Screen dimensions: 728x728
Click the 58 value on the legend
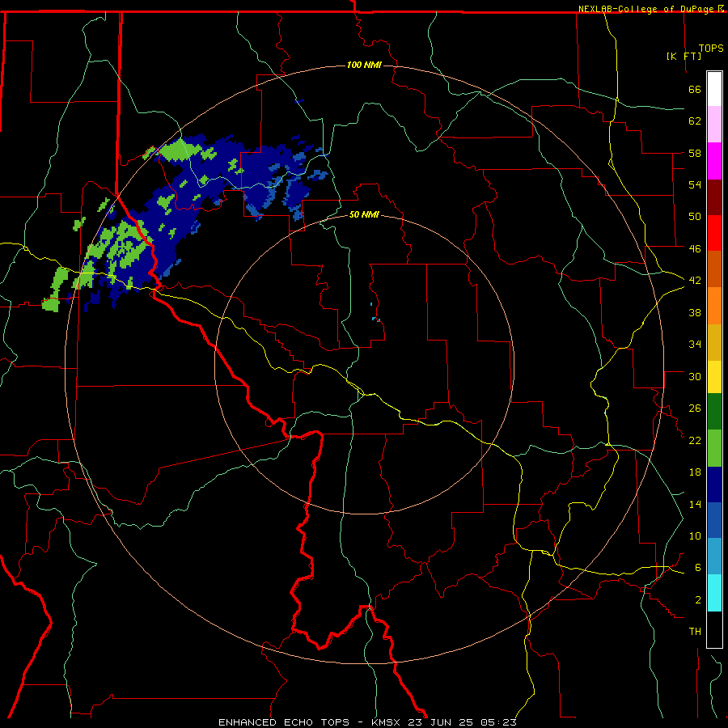click(x=695, y=153)
